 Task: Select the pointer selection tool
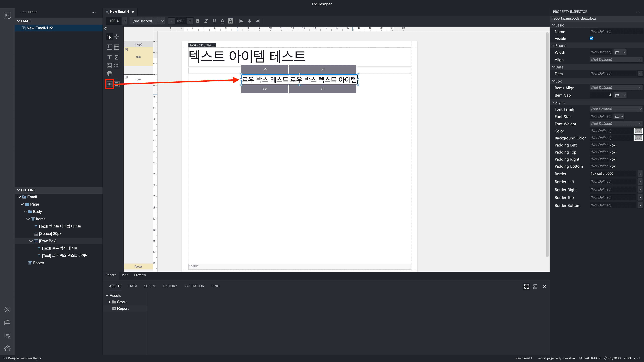[x=110, y=37]
